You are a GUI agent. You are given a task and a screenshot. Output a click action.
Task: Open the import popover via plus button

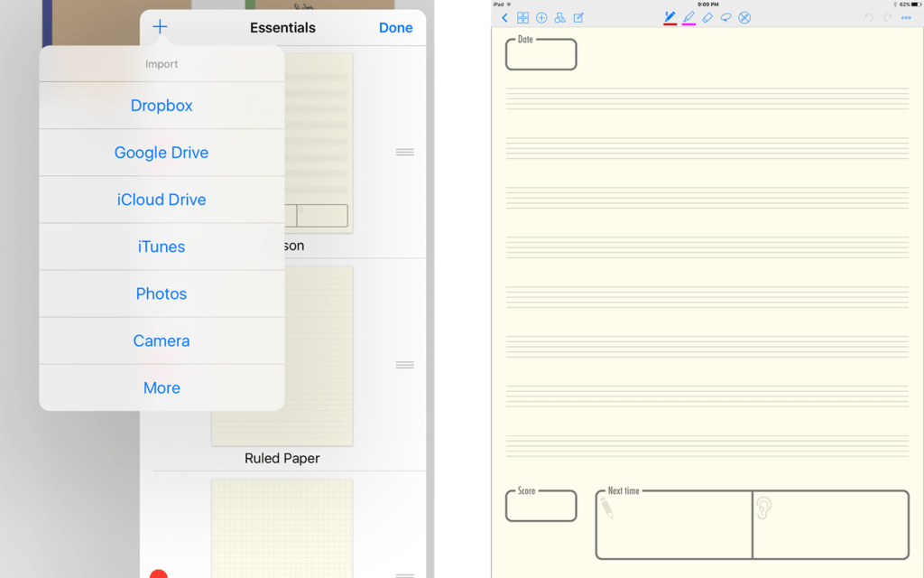(x=160, y=26)
